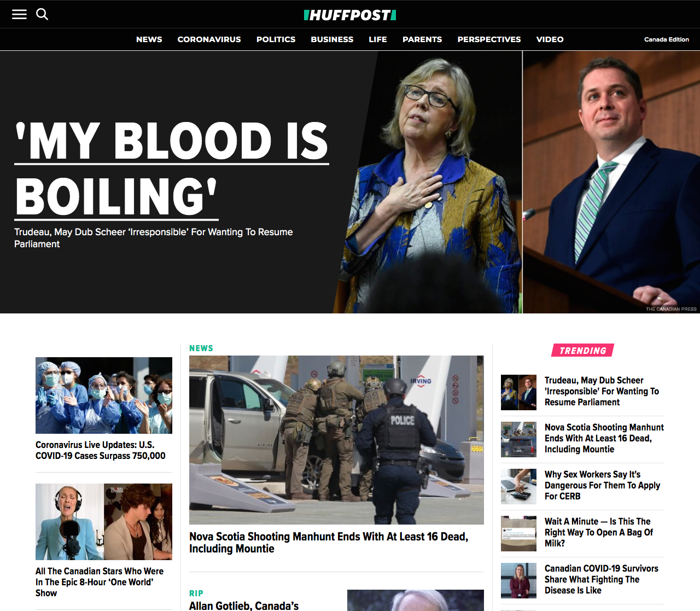Click the HuffPost logo
The image size is (700, 611).
click(350, 15)
